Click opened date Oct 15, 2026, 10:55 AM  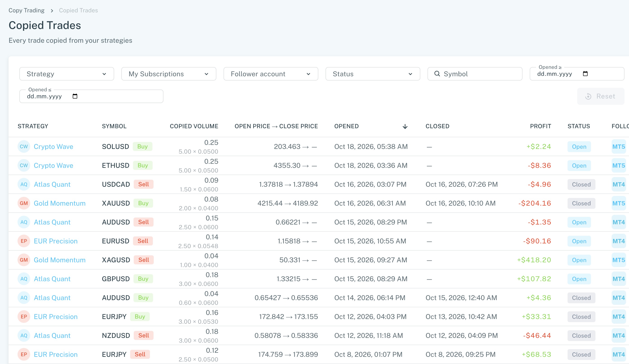(x=370, y=241)
